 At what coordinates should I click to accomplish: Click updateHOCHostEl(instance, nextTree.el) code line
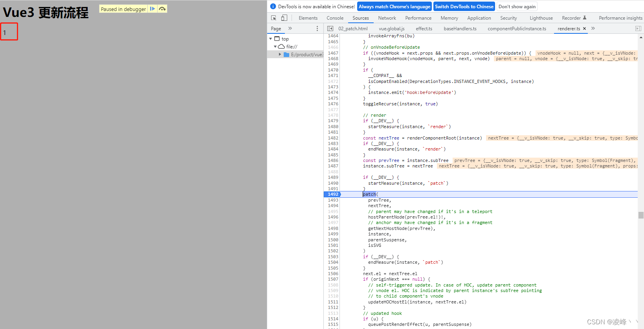(417, 302)
